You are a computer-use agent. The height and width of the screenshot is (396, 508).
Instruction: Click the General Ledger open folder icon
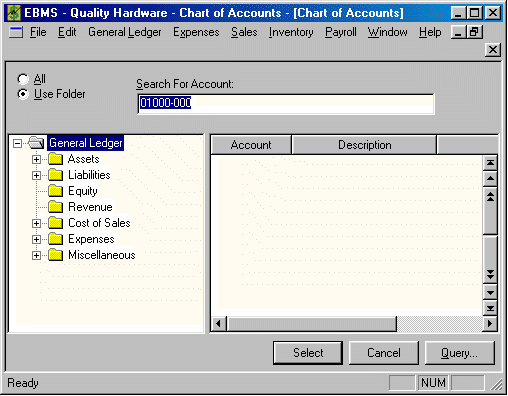point(36,143)
